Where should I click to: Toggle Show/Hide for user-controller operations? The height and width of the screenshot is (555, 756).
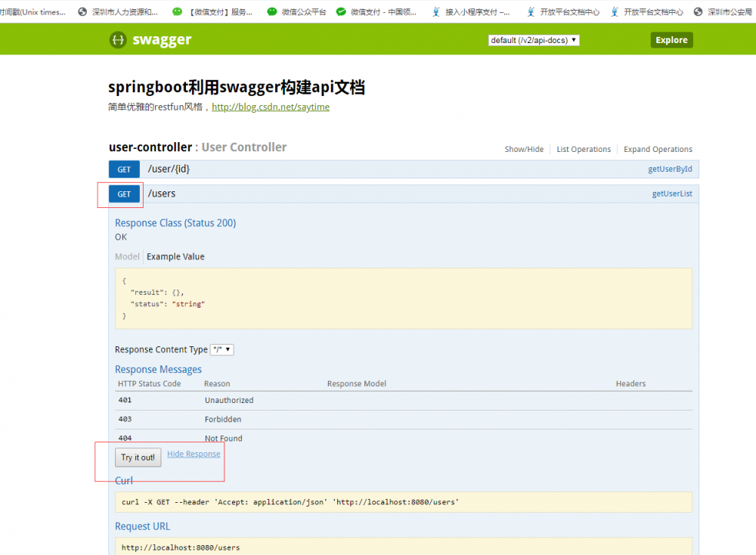pyautogui.click(x=524, y=149)
